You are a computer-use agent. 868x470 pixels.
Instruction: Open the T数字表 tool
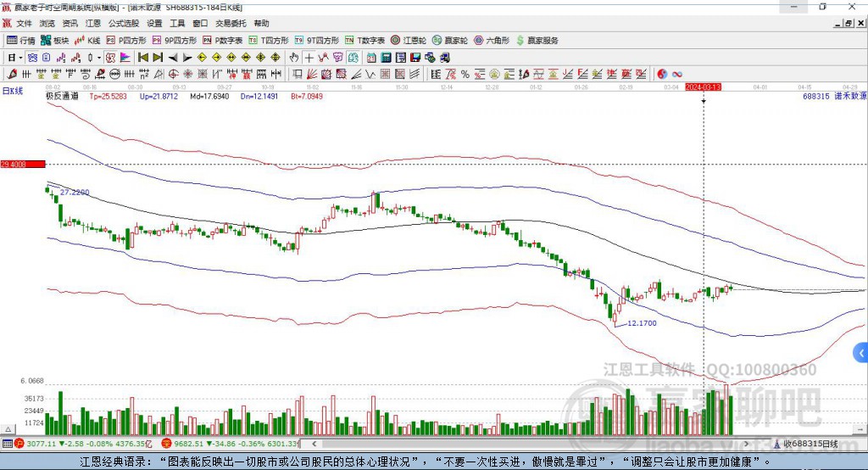(364, 41)
